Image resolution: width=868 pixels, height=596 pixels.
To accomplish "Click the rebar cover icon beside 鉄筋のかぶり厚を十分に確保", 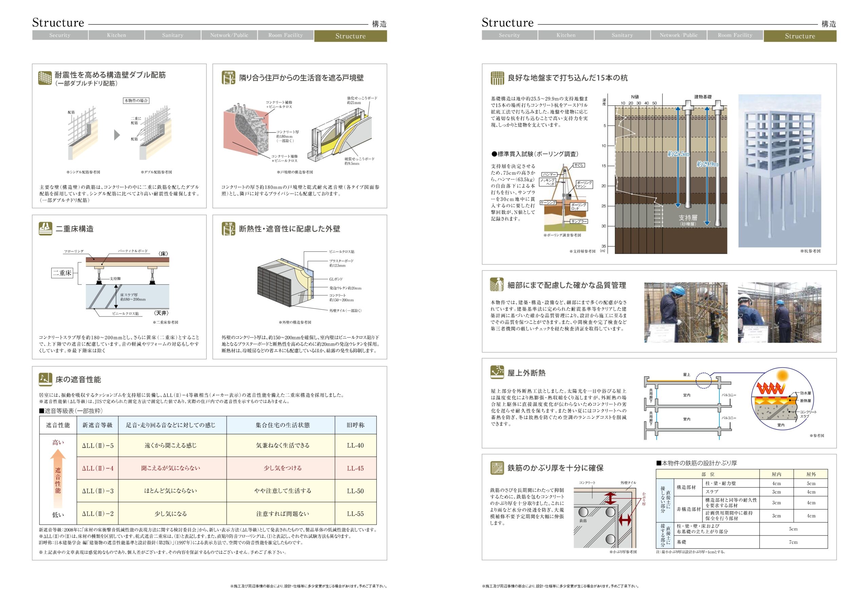I will pos(497,468).
